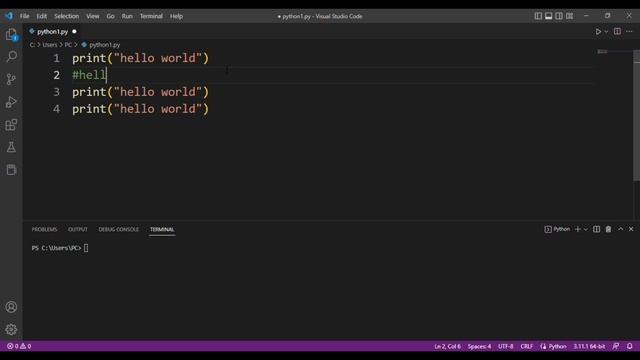Image resolution: width=640 pixels, height=360 pixels.
Task: Change end of line CRLF setting
Action: (x=527, y=346)
